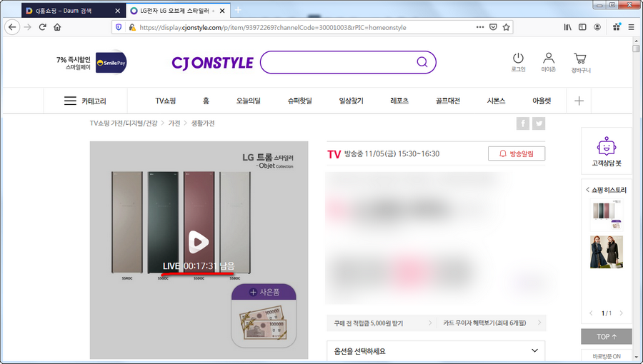Open 슈퍼핫딜 menu
The image size is (643, 364).
click(x=300, y=101)
